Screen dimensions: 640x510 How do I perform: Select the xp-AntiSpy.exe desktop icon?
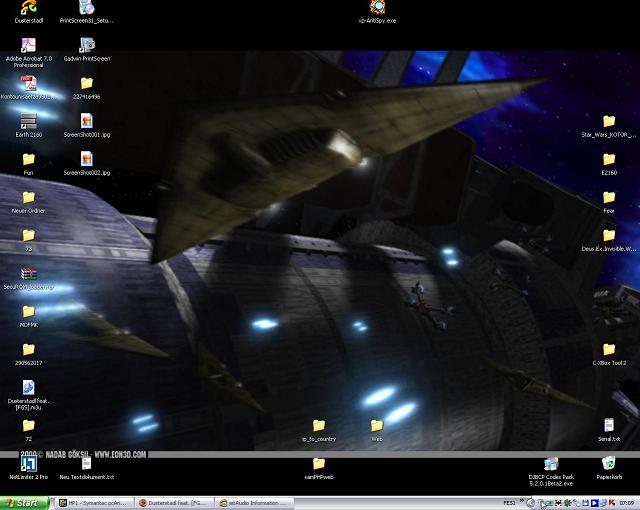(x=377, y=7)
